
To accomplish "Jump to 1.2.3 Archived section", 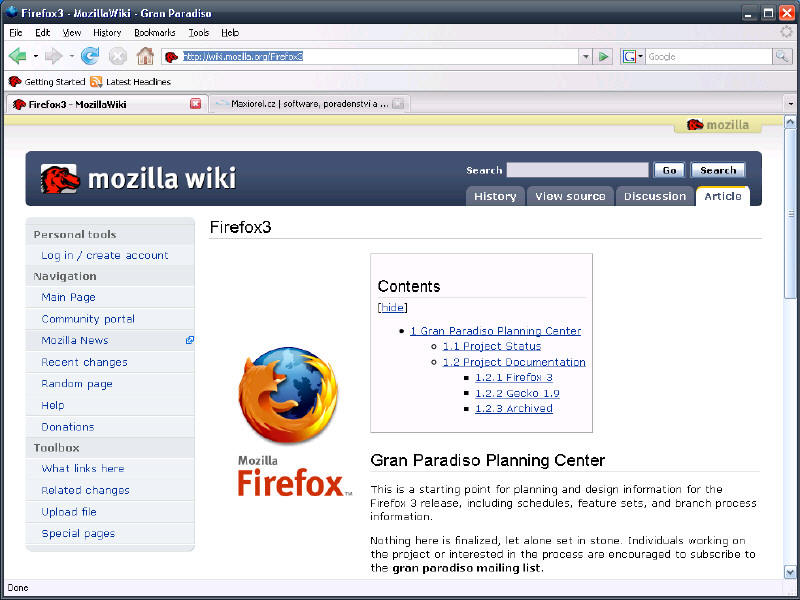I will 514,409.
